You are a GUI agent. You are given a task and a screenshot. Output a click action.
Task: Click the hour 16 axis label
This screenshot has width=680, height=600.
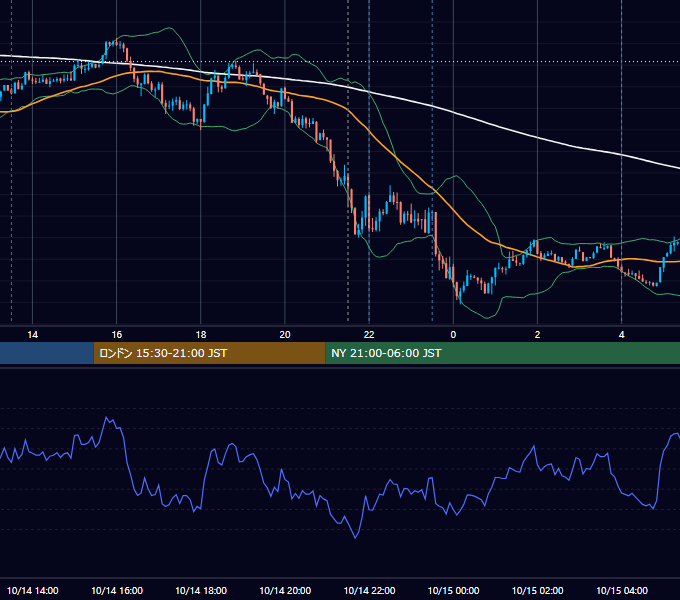(x=117, y=335)
